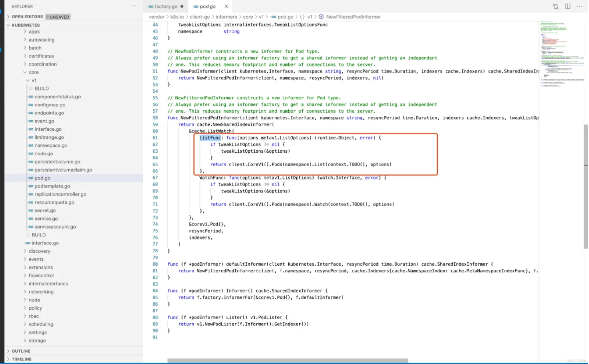This screenshot has width=589, height=364.
Task: Click the symbol icon before NewFilteredPodInformer breadcrumb
Action: 321,17
